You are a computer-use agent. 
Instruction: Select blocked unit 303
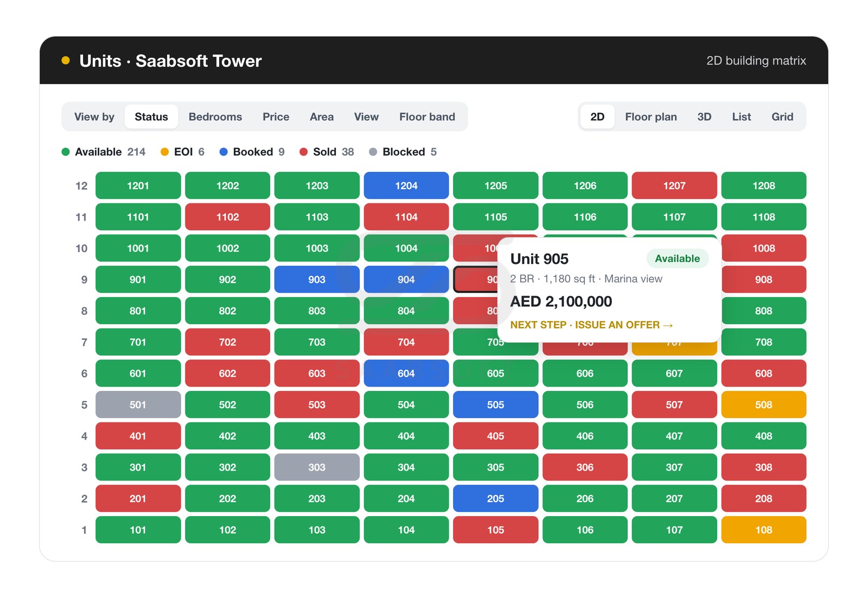(x=317, y=467)
